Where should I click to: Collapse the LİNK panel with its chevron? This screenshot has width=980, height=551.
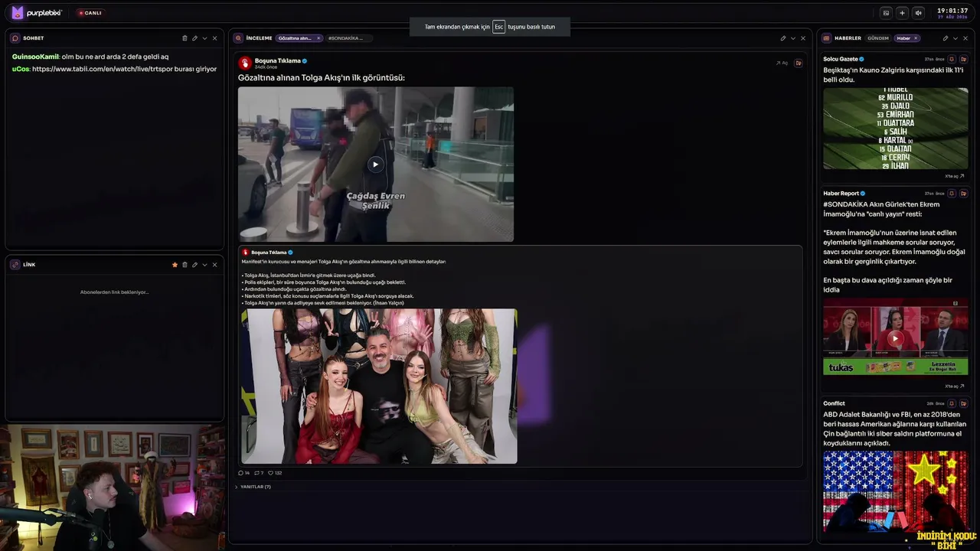[x=204, y=265]
